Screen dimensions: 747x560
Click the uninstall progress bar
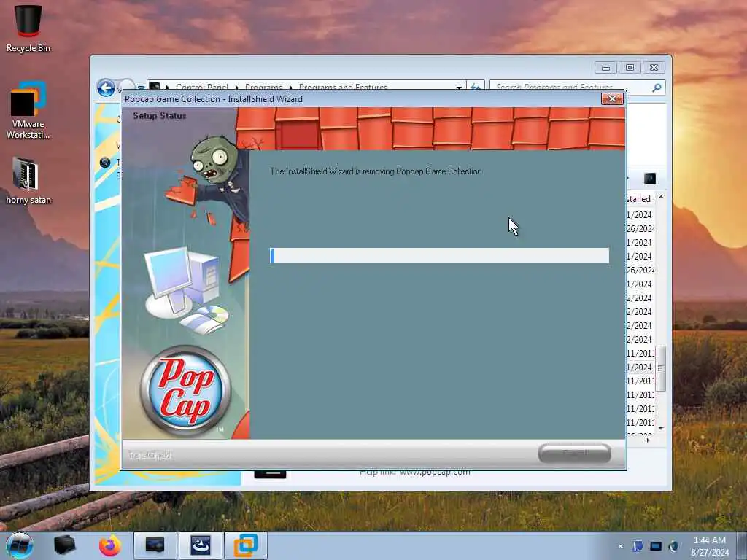439,255
